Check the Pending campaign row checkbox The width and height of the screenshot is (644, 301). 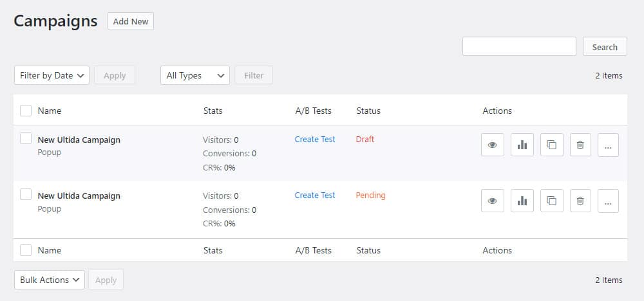[x=26, y=194]
